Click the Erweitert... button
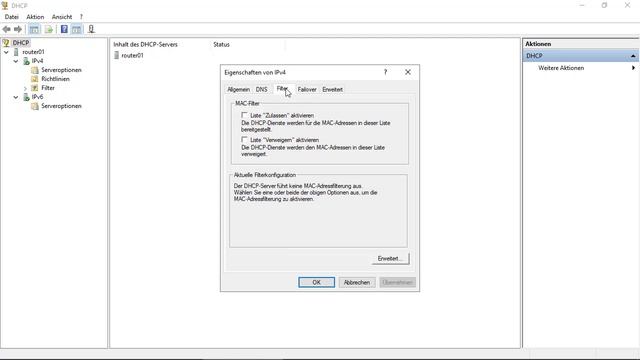Viewport: 640px width, 360px height. [390, 259]
